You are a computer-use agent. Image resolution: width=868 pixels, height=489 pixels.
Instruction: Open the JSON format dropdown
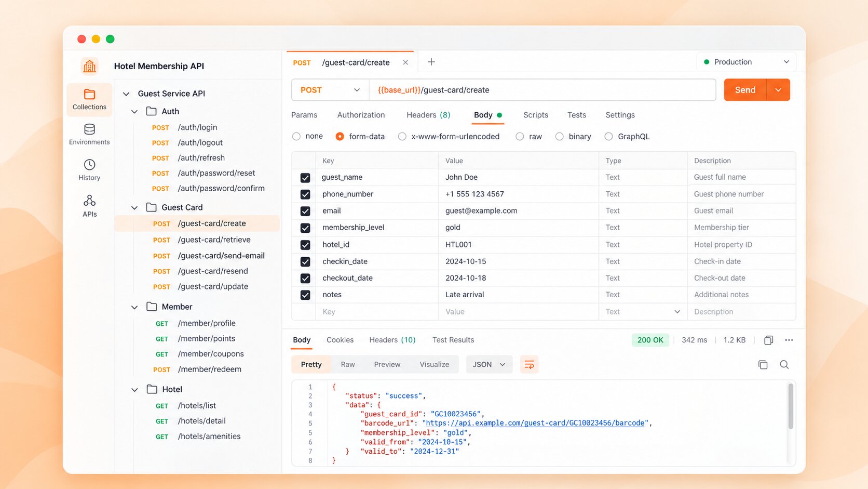point(489,365)
